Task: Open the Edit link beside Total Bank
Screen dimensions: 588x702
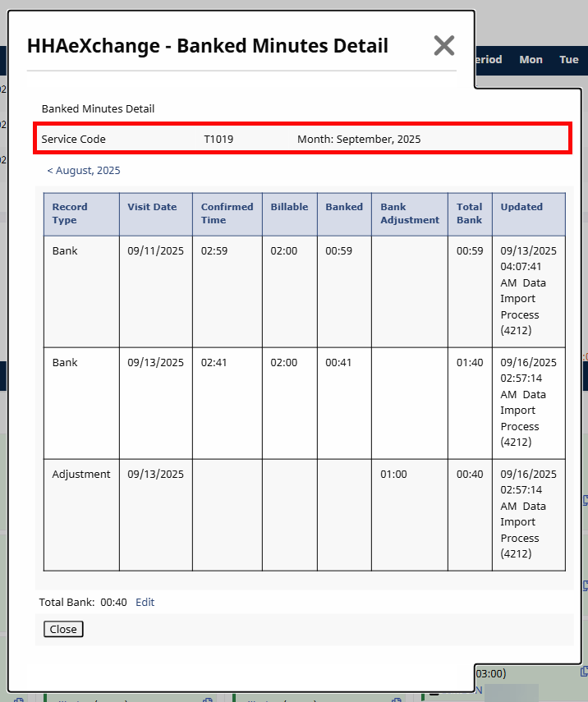Action: [145, 602]
